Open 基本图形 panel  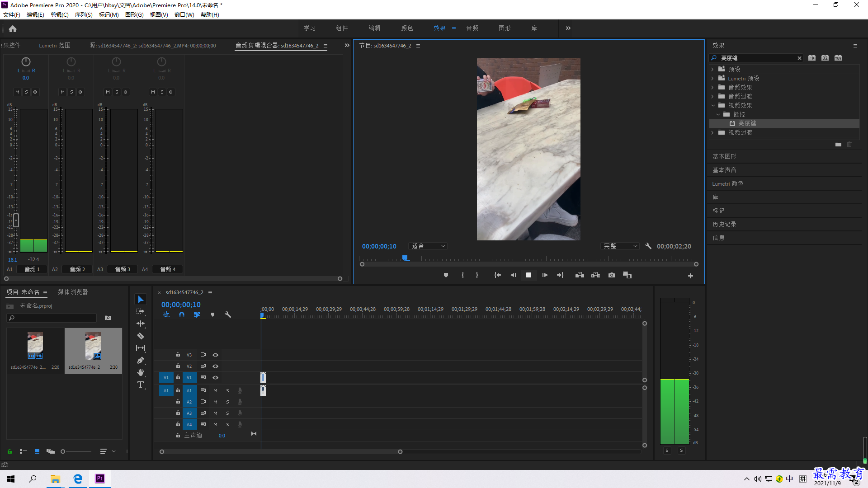coord(724,156)
